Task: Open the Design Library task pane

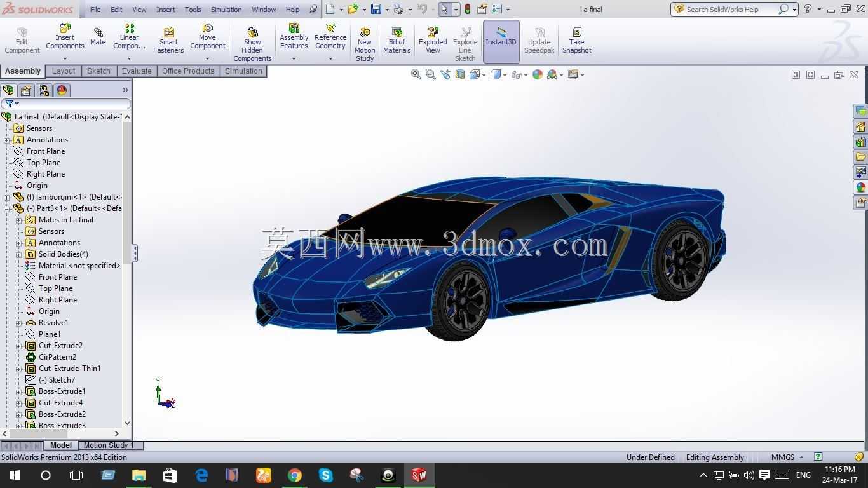Action: pos(861,142)
